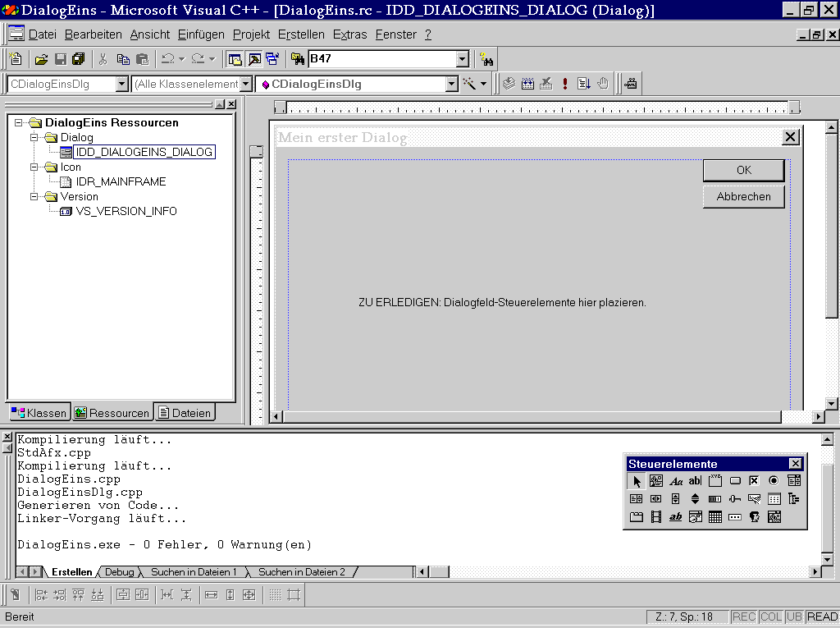
Task: Open the Projekt menu
Action: pos(251,34)
